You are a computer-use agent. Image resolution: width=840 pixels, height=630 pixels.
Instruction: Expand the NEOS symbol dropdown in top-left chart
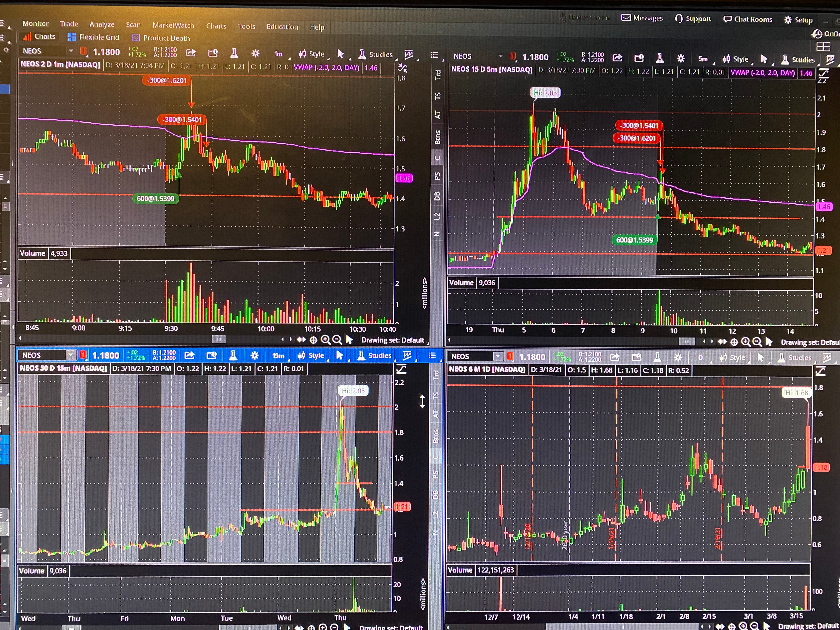click(x=71, y=51)
